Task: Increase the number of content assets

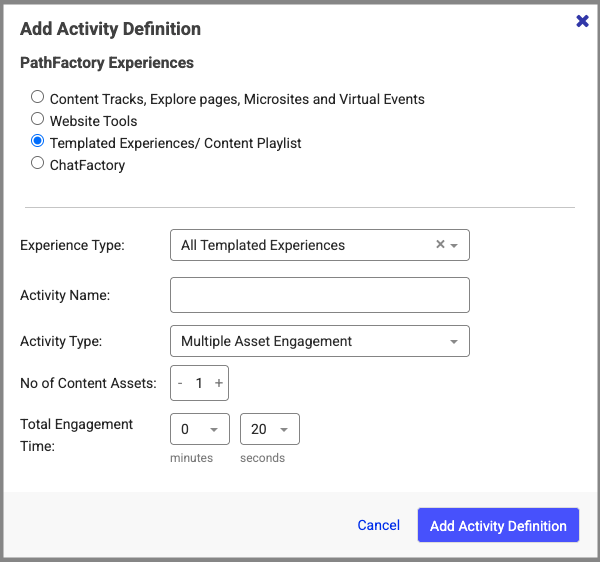Action: coord(218,383)
